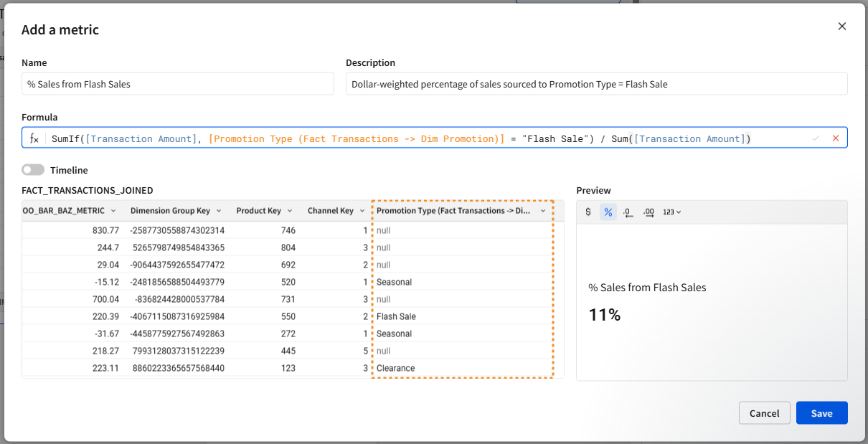Discard formula with the red X icon
Image resolution: width=868 pixels, height=444 pixels.
point(836,138)
